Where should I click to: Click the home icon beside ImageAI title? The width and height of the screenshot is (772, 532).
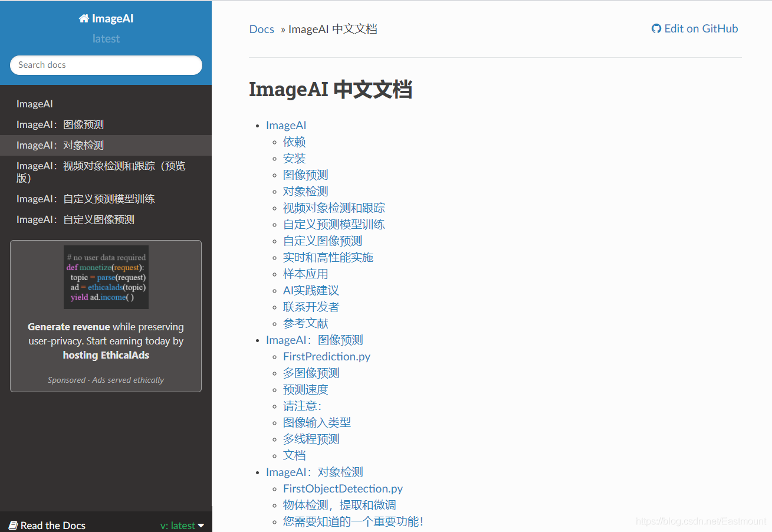[84, 19]
